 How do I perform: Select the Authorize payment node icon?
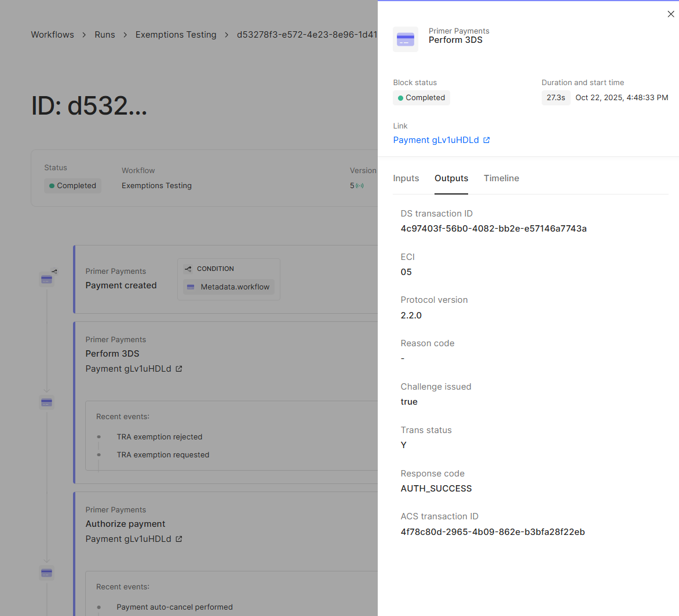pyautogui.click(x=46, y=572)
